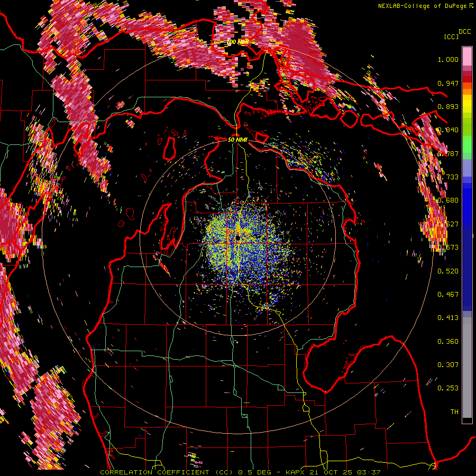Image resolution: width=476 pixels, height=476 pixels.
Task: Select the 0.467 scale value
Action: (448, 295)
